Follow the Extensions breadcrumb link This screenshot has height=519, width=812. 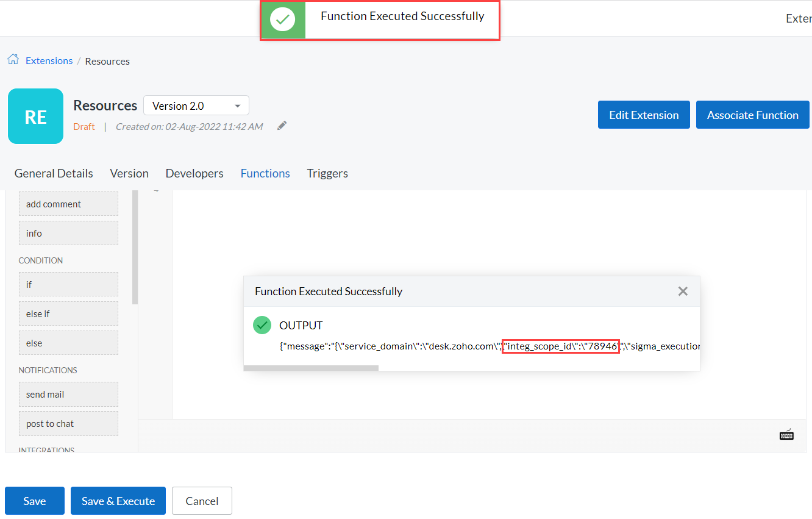point(49,60)
